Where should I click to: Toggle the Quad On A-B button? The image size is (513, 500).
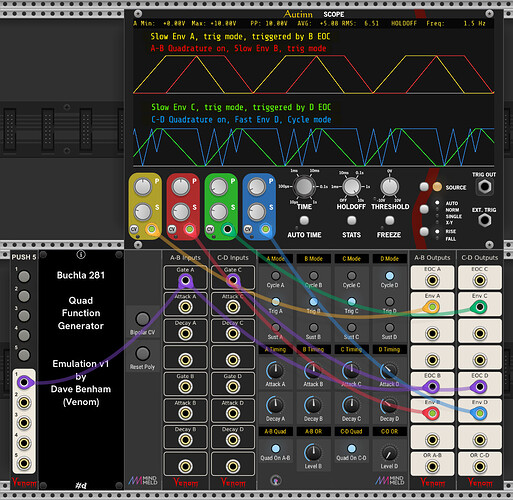coord(275,448)
